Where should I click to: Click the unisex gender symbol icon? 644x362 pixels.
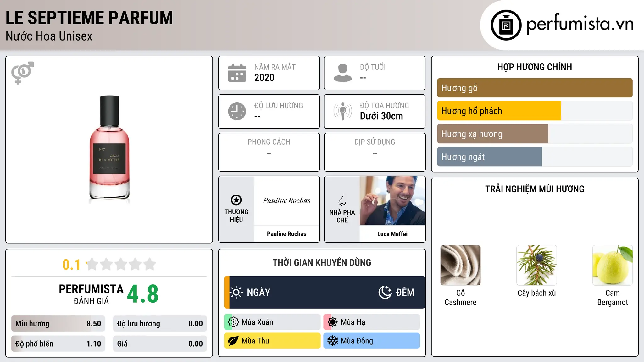click(x=22, y=73)
